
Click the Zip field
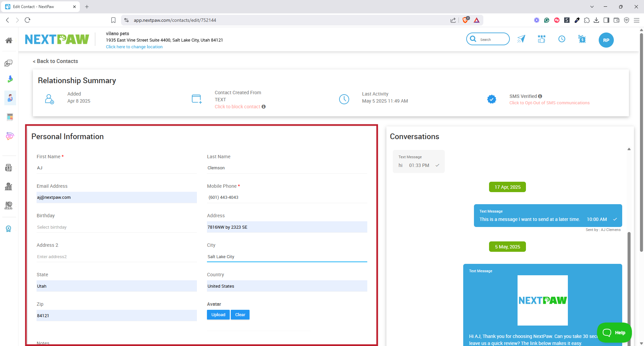[117, 315]
